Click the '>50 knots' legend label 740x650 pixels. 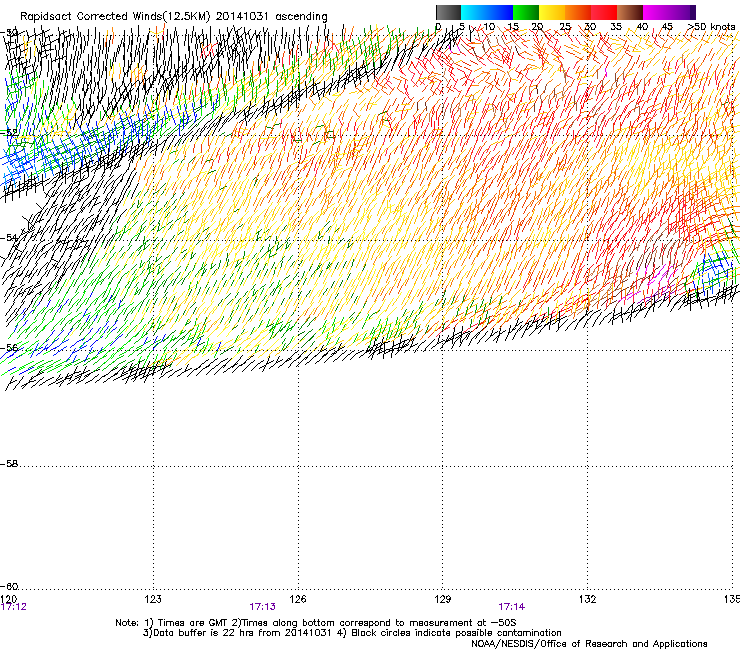(711, 26)
